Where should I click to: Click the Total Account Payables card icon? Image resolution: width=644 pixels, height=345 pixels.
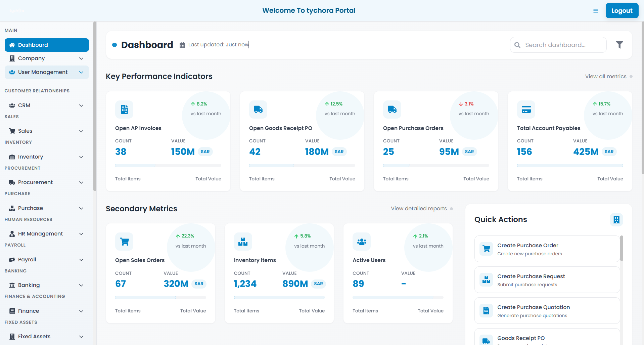(x=526, y=109)
